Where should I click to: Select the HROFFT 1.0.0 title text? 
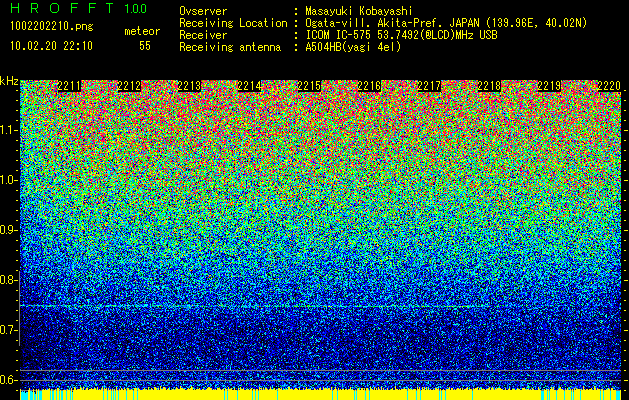pyautogui.click(x=79, y=8)
